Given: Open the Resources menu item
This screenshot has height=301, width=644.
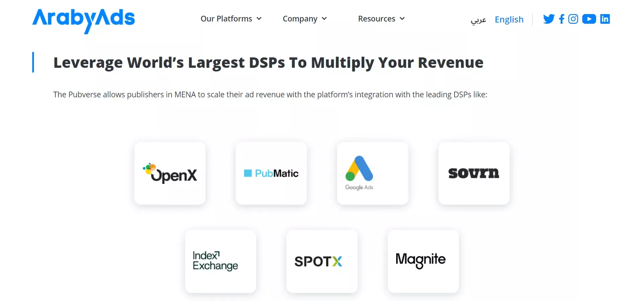Looking at the screenshot, I should 376,19.
